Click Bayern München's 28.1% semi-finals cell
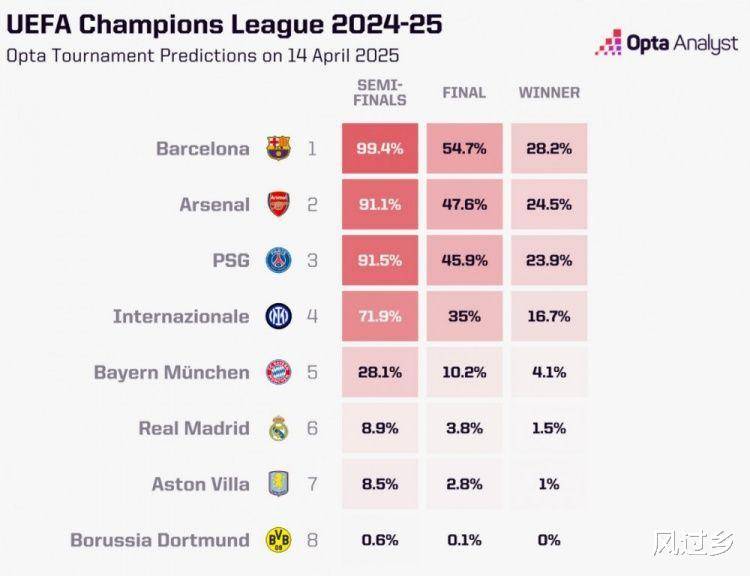 379,373
